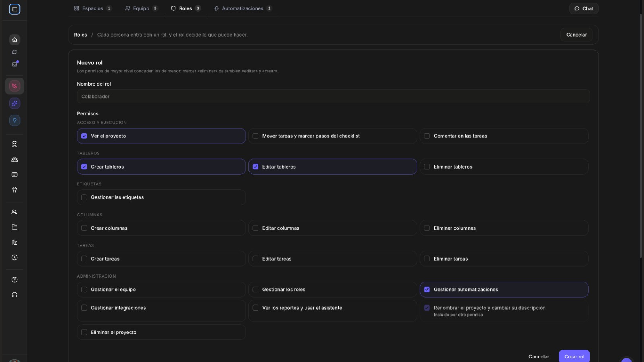
Task: Uncheck Ver el proyecto permission
Action: coord(161,136)
